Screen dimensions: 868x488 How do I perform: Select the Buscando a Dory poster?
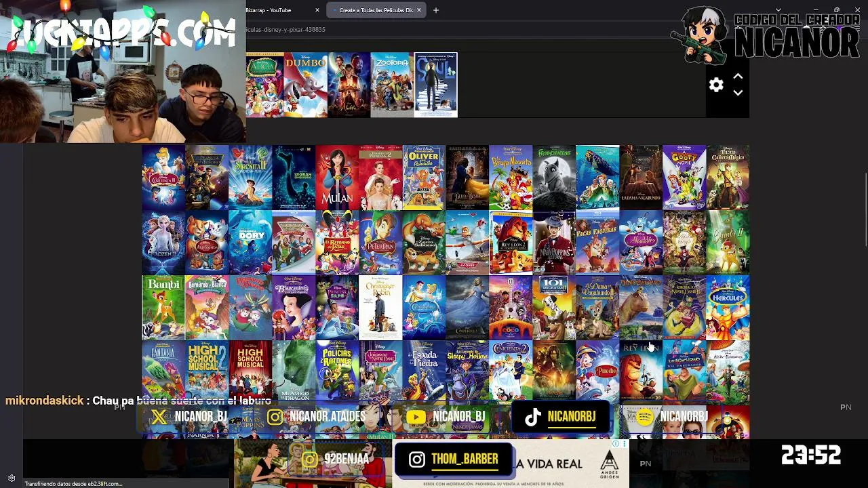click(x=250, y=242)
